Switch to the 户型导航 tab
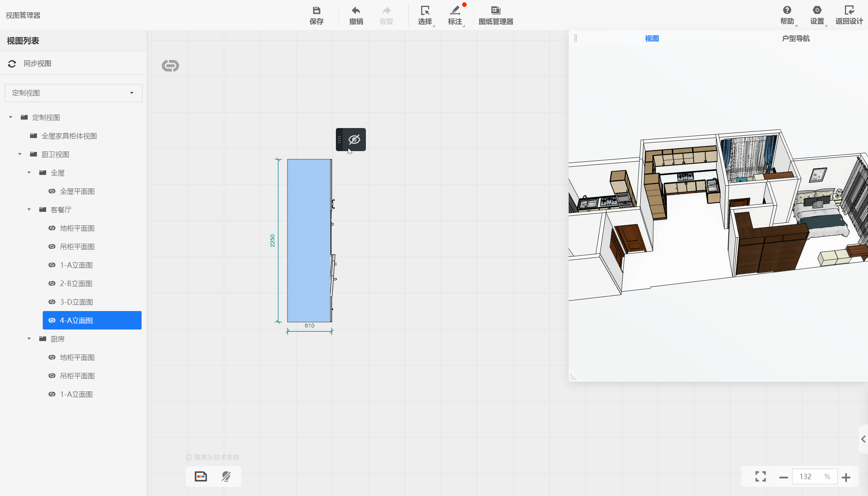The height and width of the screenshot is (496, 868). tap(796, 38)
